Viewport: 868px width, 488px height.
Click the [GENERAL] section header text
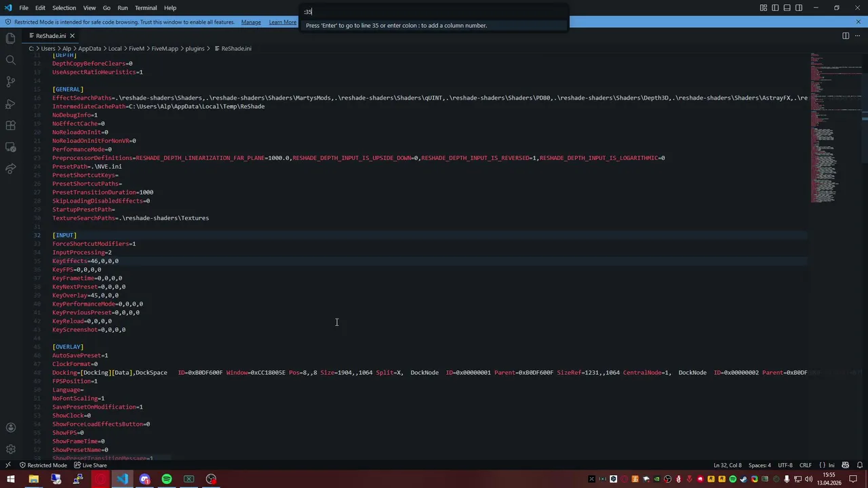(x=68, y=89)
